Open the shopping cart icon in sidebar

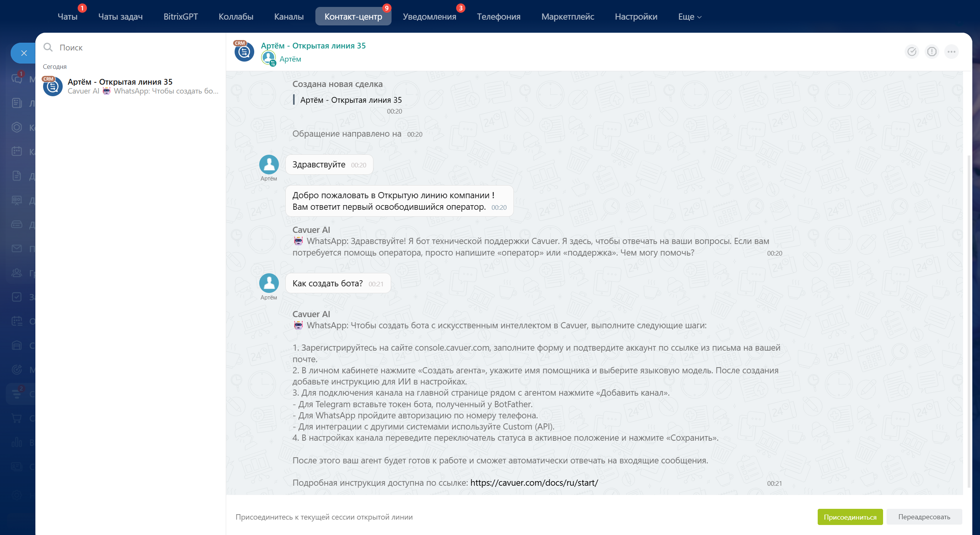pyautogui.click(x=17, y=418)
